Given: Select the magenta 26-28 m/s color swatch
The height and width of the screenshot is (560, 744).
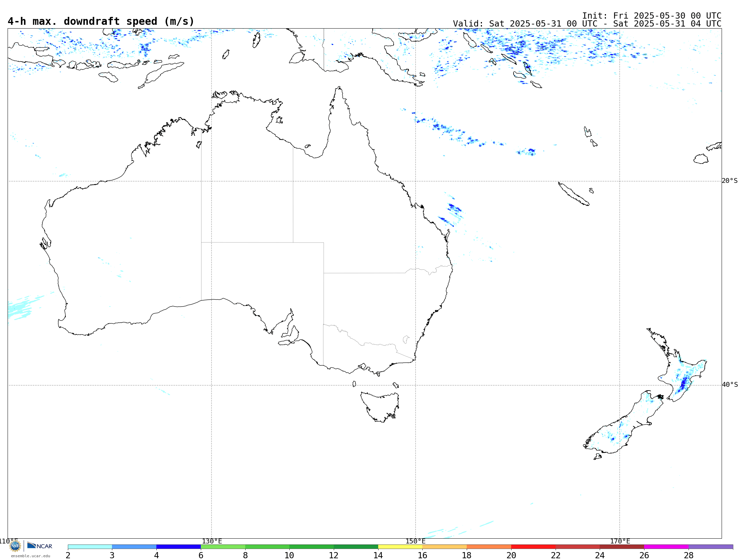Looking at the screenshot, I should pyautogui.click(x=666, y=547).
